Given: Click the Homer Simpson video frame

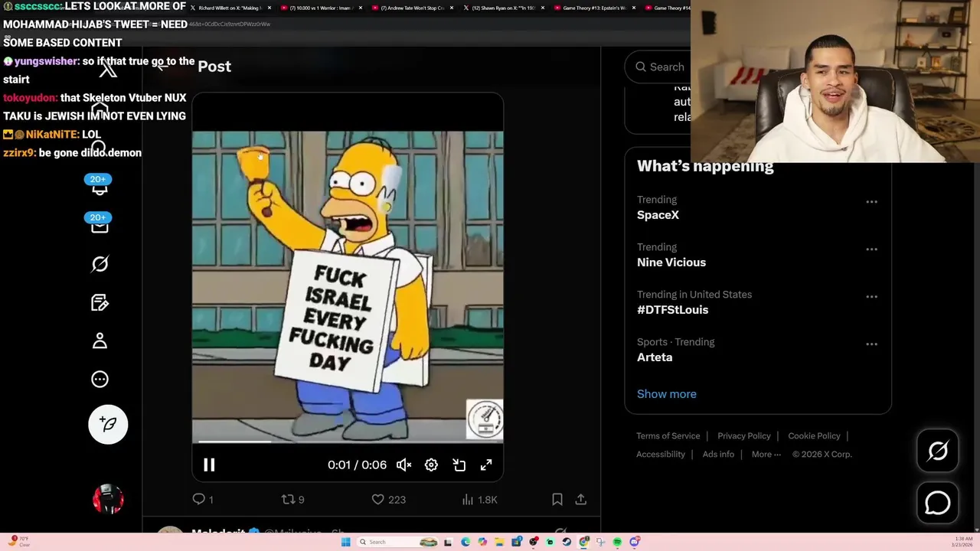Looking at the screenshot, I should tap(348, 287).
